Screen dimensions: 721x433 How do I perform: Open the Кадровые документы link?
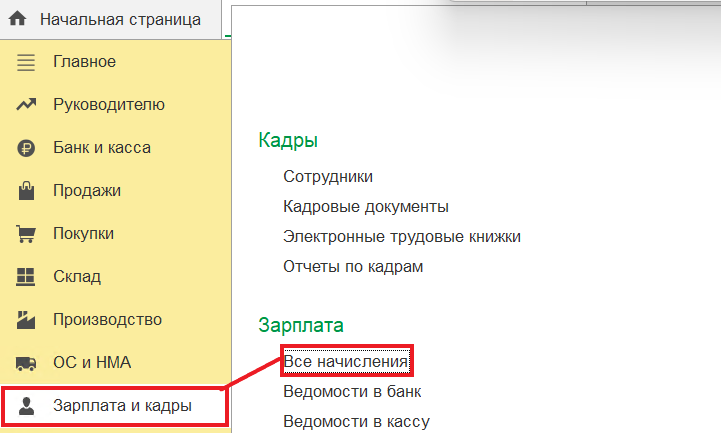(366, 207)
